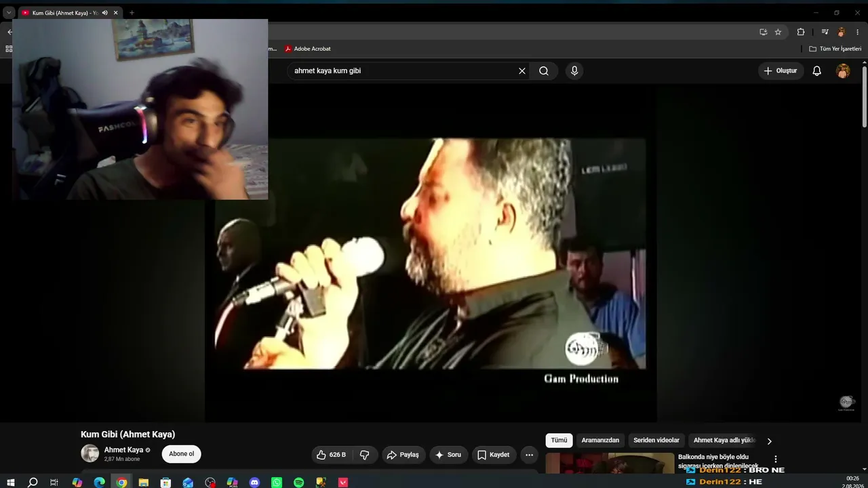This screenshot has width=868, height=488.
Task: Open the Windows Start menu
Action: coord(11,483)
